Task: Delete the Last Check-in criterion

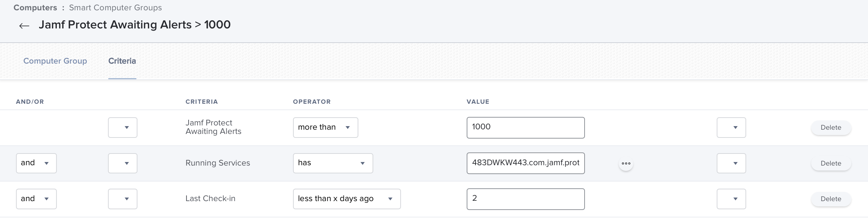Action: tap(831, 199)
